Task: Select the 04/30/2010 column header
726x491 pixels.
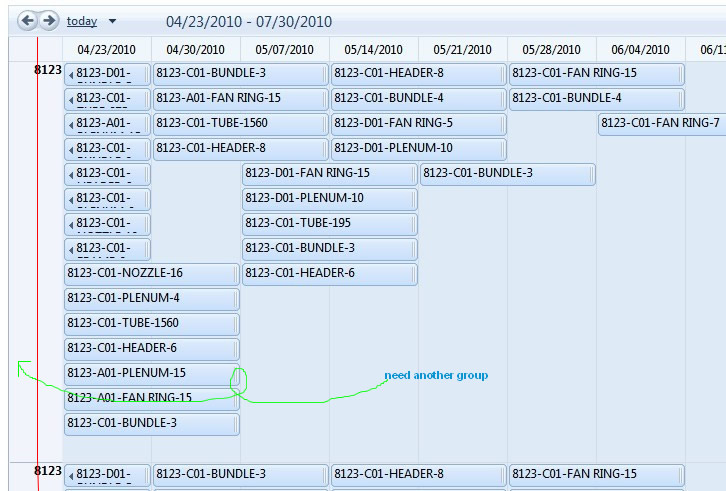Action: click(195, 50)
